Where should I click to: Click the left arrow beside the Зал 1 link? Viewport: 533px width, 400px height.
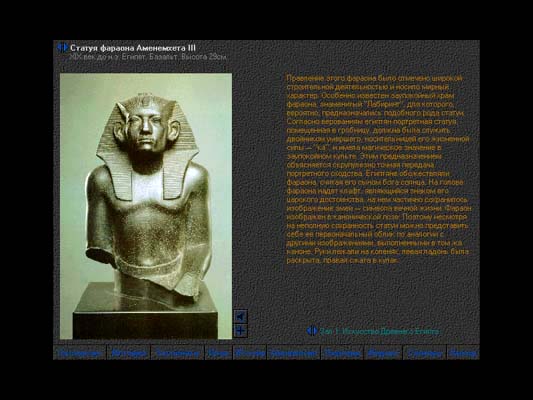click(x=309, y=331)
